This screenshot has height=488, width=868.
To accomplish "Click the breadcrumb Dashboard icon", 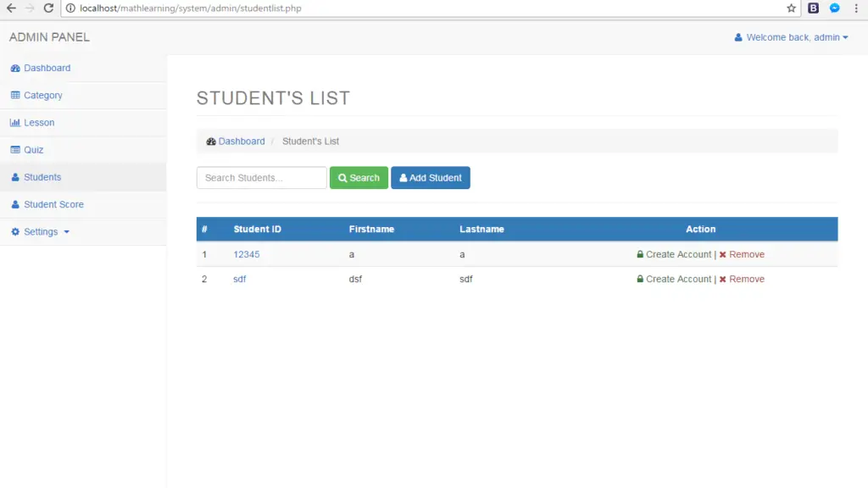I will [x=211, y=141].
